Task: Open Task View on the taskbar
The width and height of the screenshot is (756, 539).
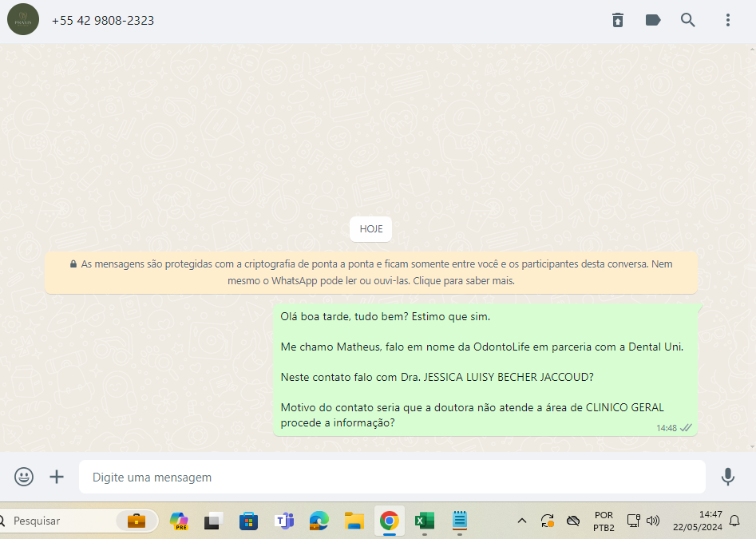Action: pyautogui.click(x=213, y=521)
